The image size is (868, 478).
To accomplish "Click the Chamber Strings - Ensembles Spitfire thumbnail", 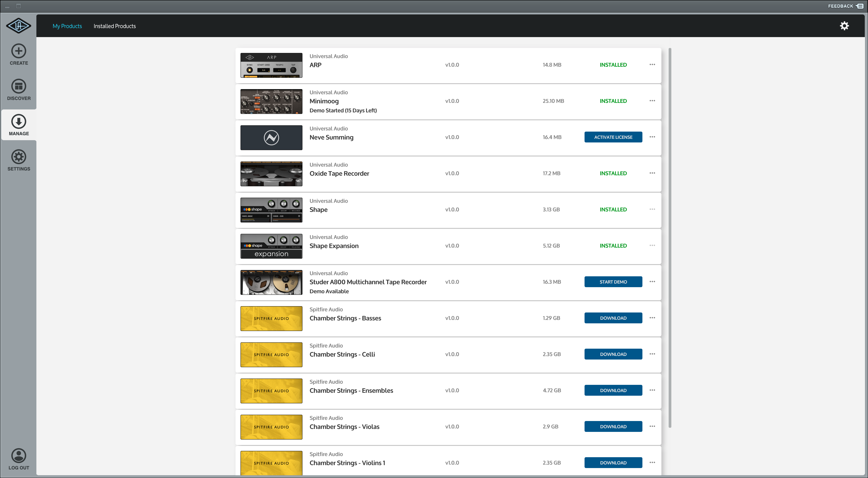I will (271, 391).
